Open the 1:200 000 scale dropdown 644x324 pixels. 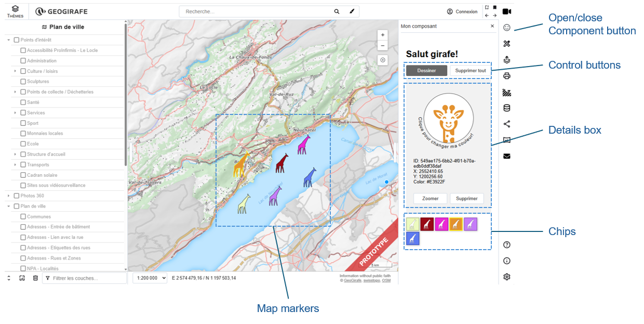[x=150, y=278]
